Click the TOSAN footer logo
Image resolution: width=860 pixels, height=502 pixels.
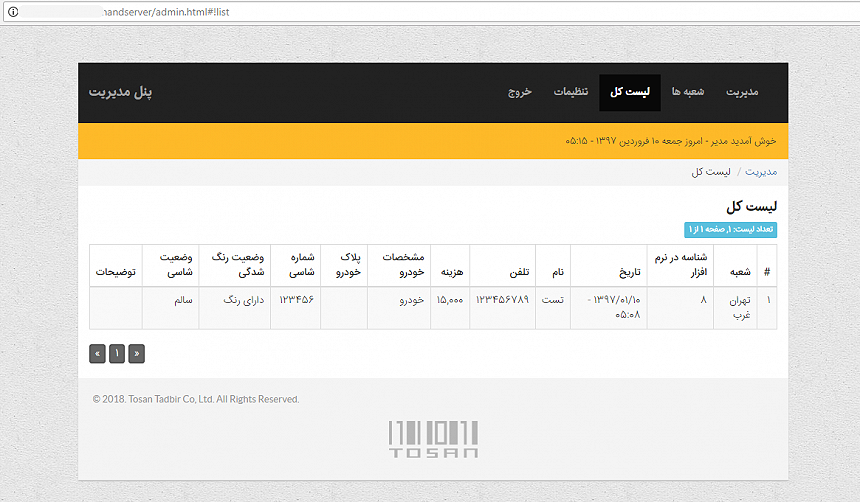pos(433,439)
